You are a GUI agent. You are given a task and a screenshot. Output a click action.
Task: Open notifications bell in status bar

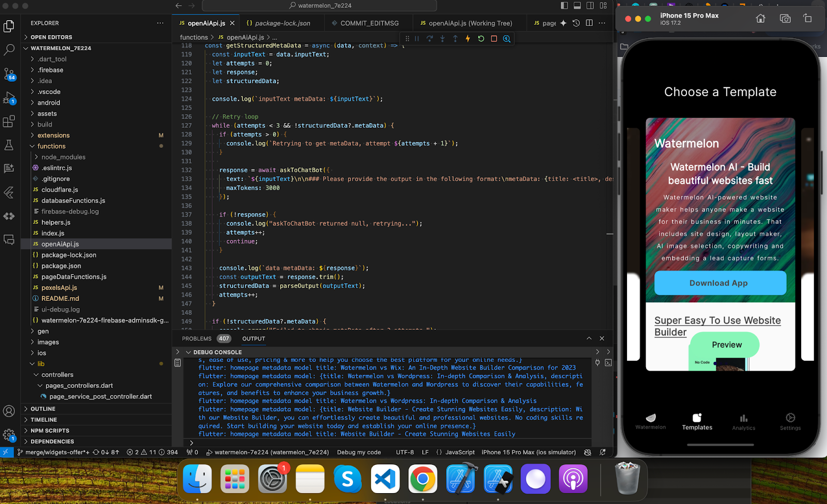pyautogui.click(x=603, y=452)
